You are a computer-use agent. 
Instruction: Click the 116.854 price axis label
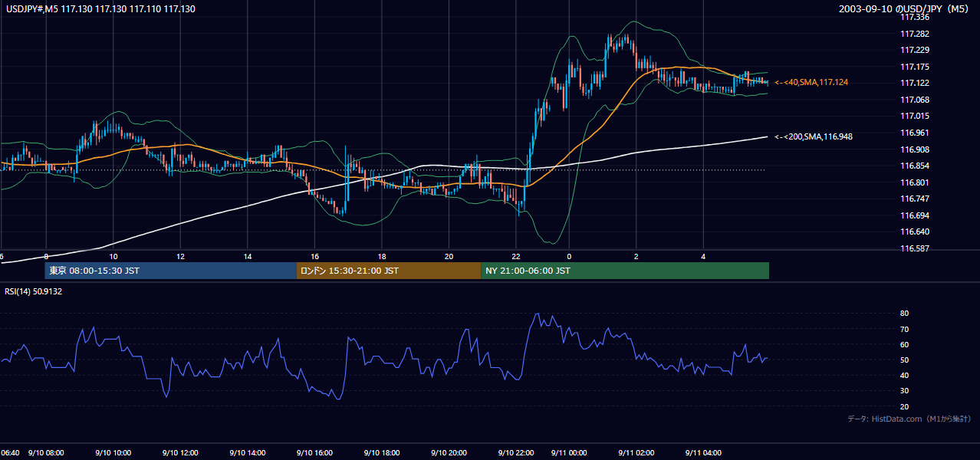(x=914, y=166)
